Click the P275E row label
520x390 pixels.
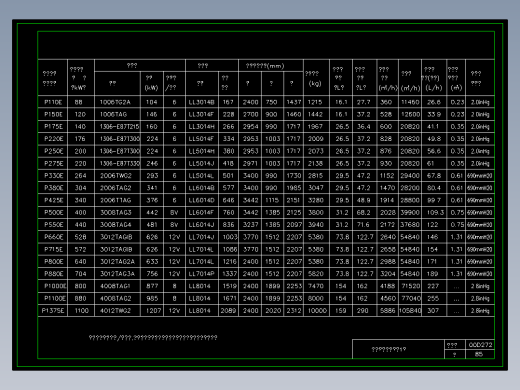pos(53,164)
